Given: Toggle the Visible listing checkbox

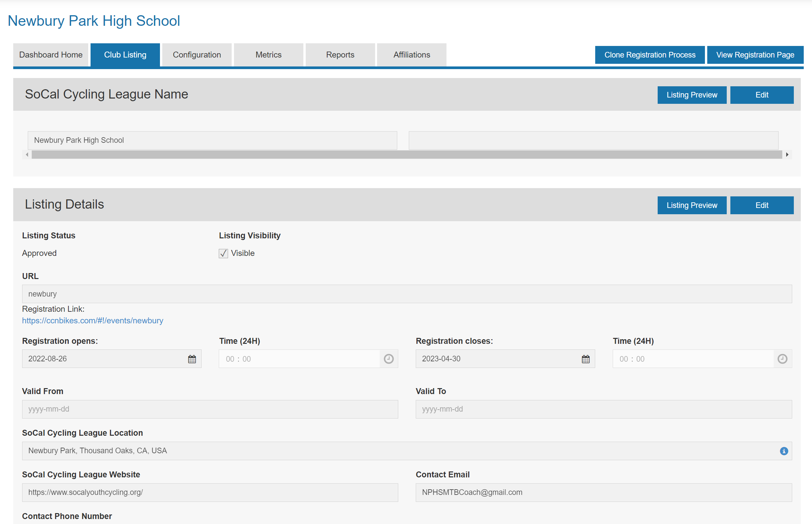Looking at the screenshot, I should coord(223,253).
